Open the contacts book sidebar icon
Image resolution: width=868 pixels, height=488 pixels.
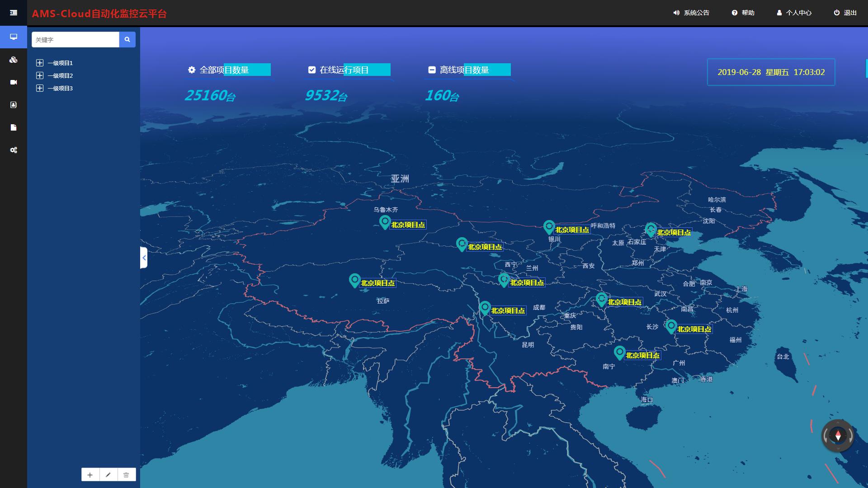(x=14, y=105)
